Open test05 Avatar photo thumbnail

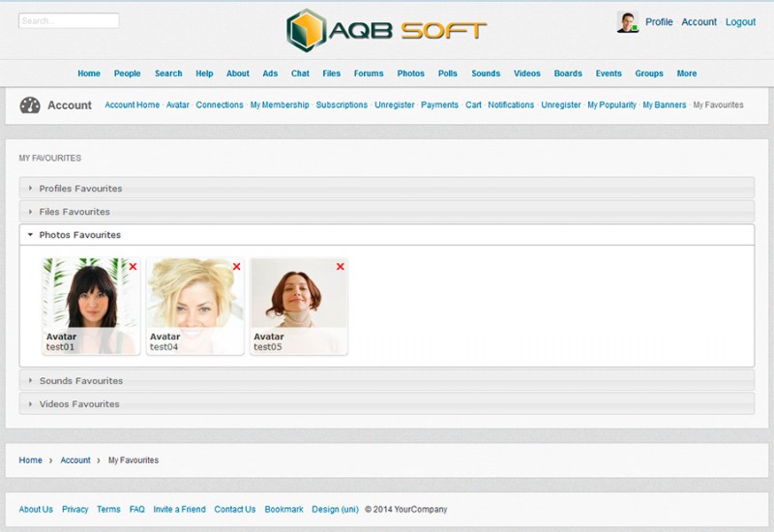coord(299,306)
